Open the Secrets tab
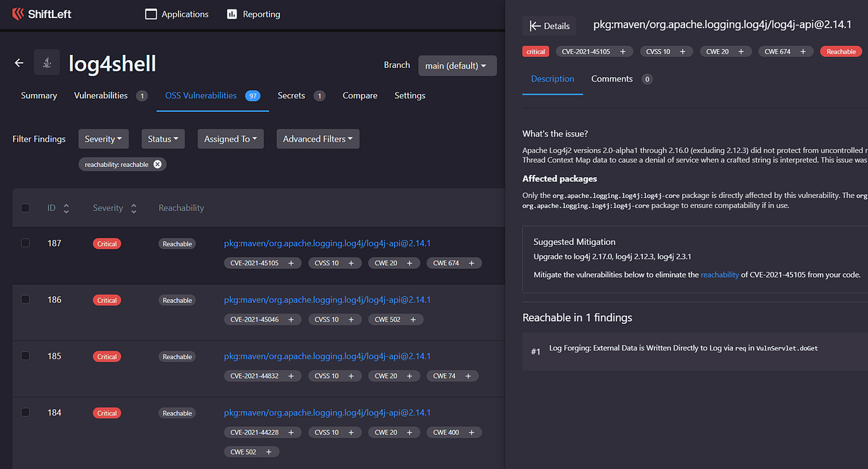Viewport: 868px width, 469px height. pos(291,95)
